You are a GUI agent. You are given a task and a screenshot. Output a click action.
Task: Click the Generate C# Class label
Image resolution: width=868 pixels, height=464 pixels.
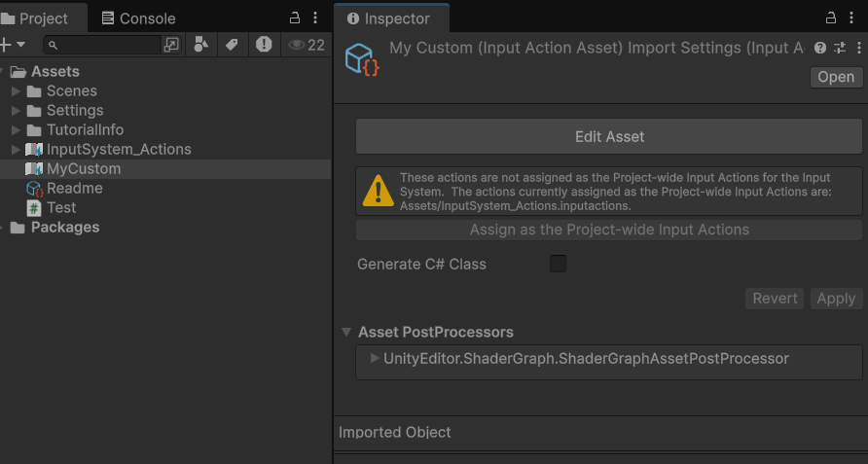coord(421,265)
